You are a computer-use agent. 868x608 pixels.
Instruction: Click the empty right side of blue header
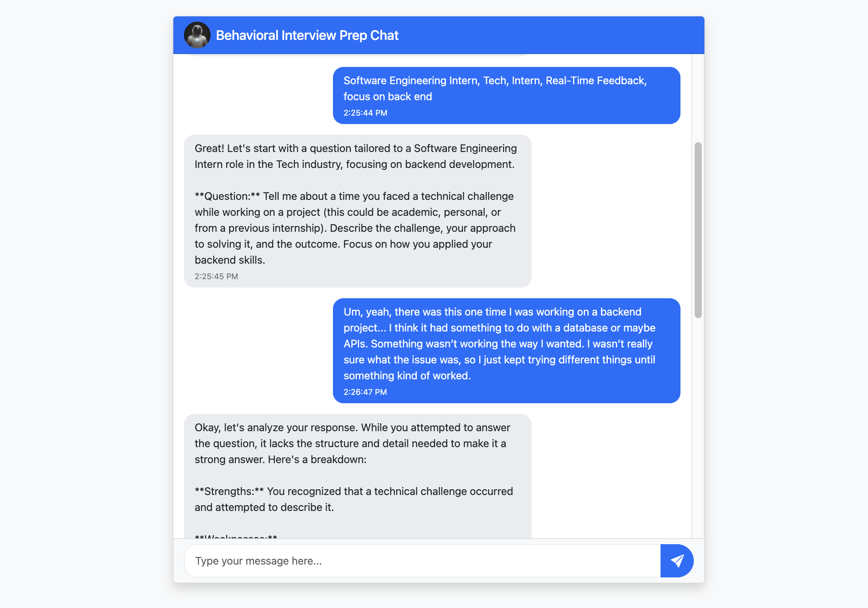pyautogui.click(x=576, y=35)
